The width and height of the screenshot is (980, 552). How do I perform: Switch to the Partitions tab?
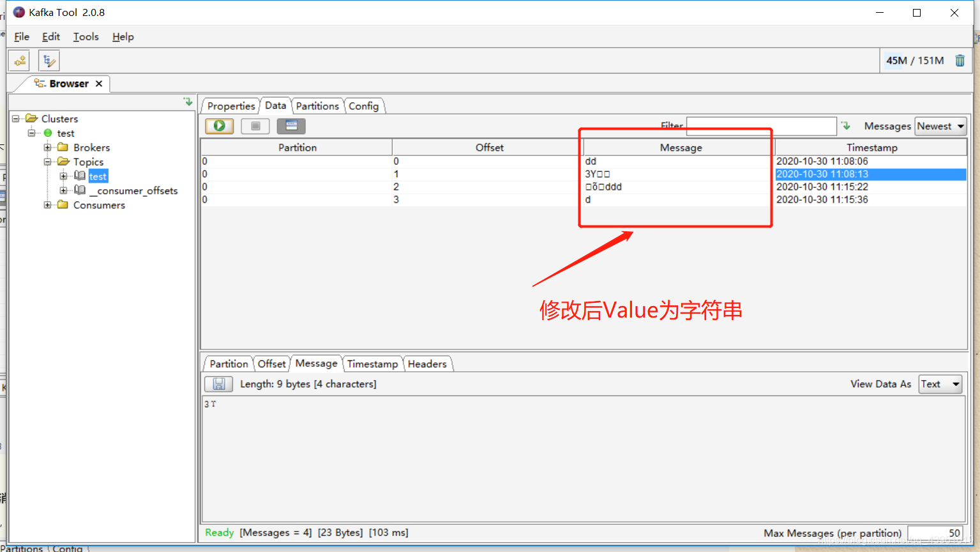[x=317, y=106]
